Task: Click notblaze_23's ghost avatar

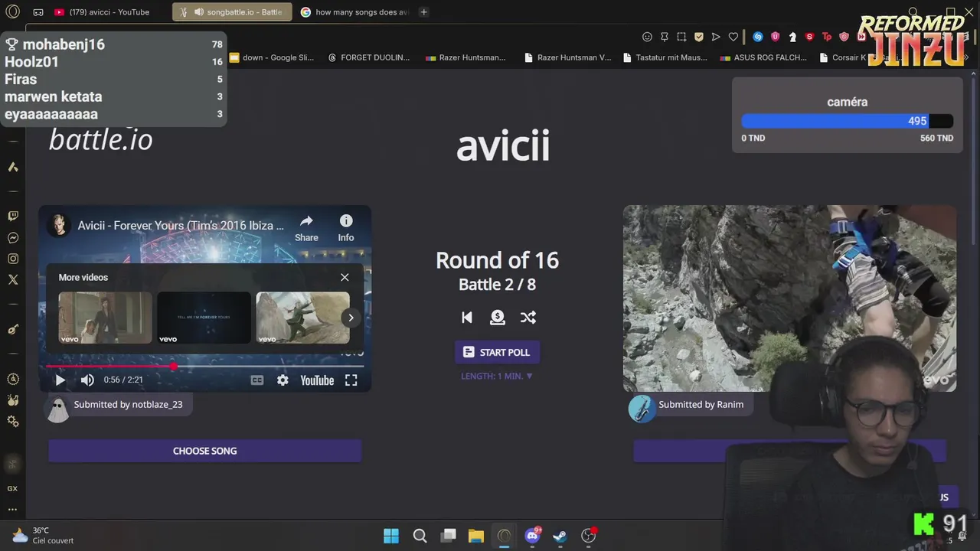Action: click(x=57, y=409)
